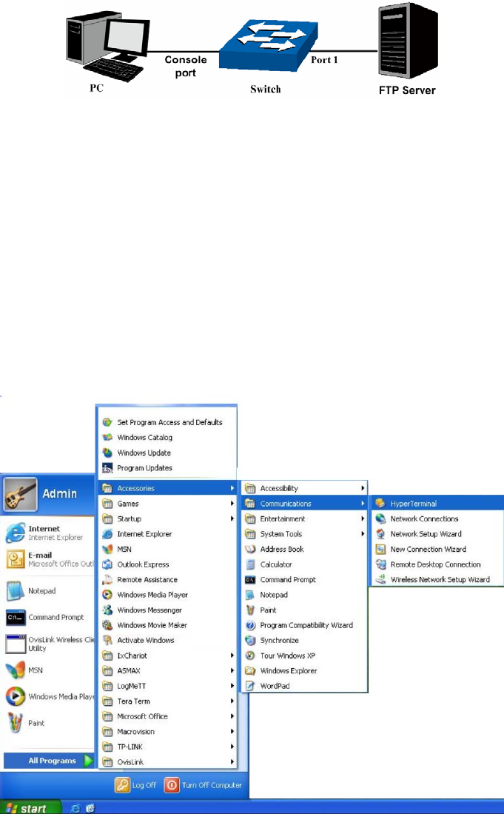This screenshot has height=814, width=504.
Task: Click Set Program Access and Defaults icon
Action: tap(107, 422)
